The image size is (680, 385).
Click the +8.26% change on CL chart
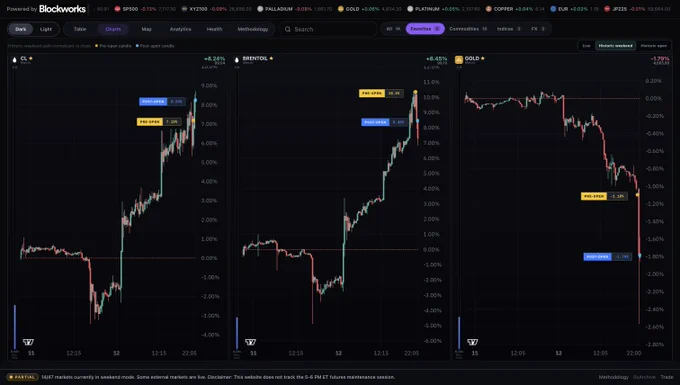tap(214, 59)
